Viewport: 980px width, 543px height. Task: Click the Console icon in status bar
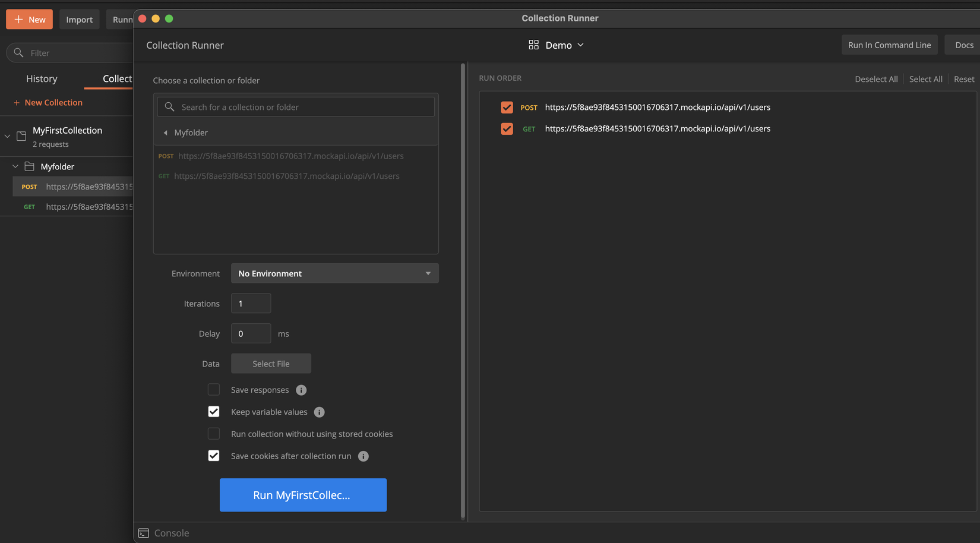click(144, 533)
